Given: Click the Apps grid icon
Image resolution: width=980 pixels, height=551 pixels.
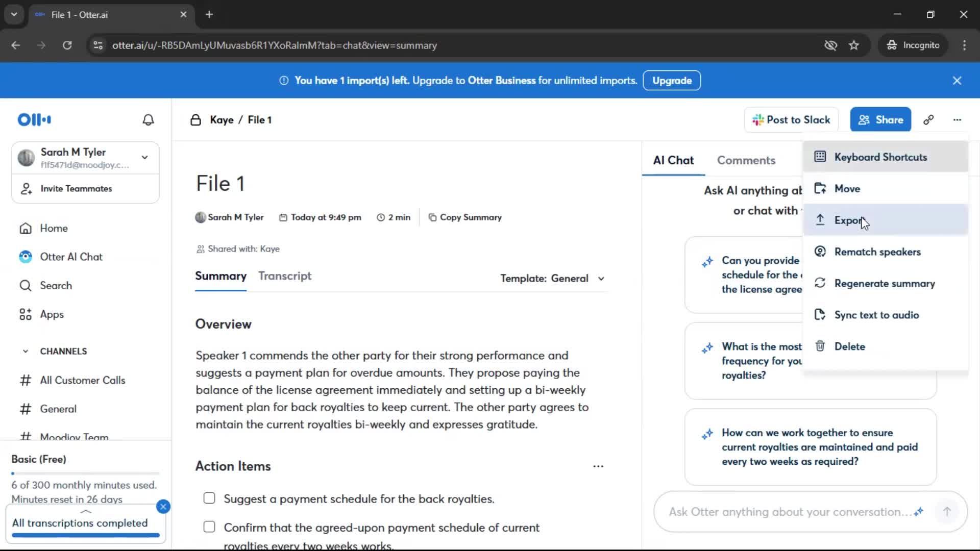Looking at the screenshot, I should click(26, 314).
